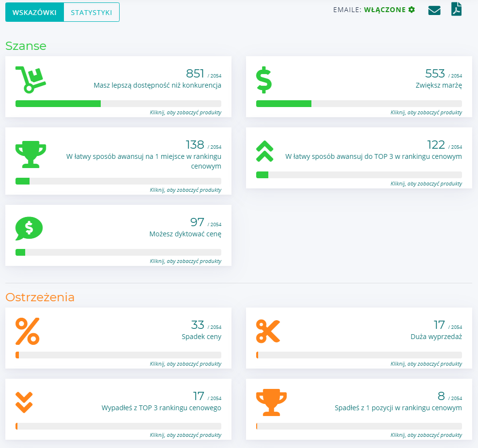Click the dollar speech bubble icon
The width and height of the screenshot is (478, 448).
[x=29, y=228]
